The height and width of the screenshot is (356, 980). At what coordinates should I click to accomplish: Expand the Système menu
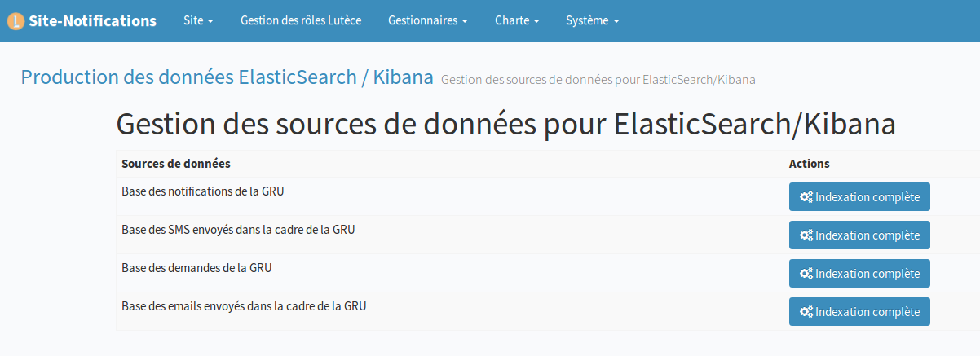[x=593, y=21]
